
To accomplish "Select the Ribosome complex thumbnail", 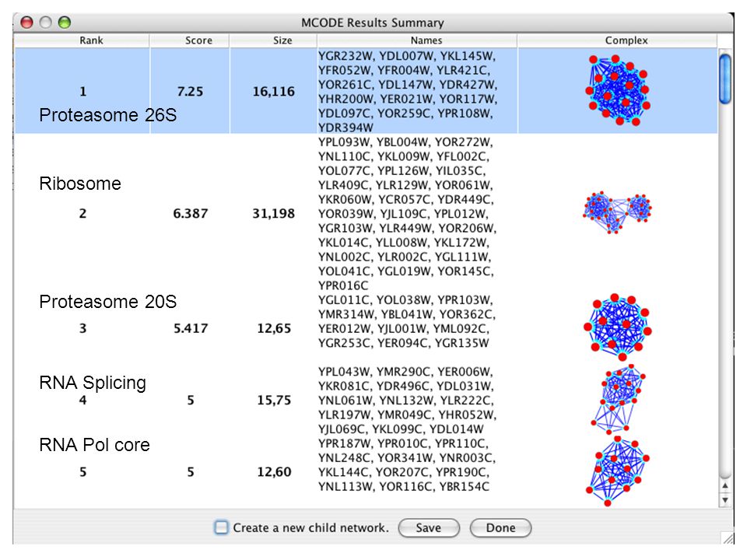I will [617, 212].
